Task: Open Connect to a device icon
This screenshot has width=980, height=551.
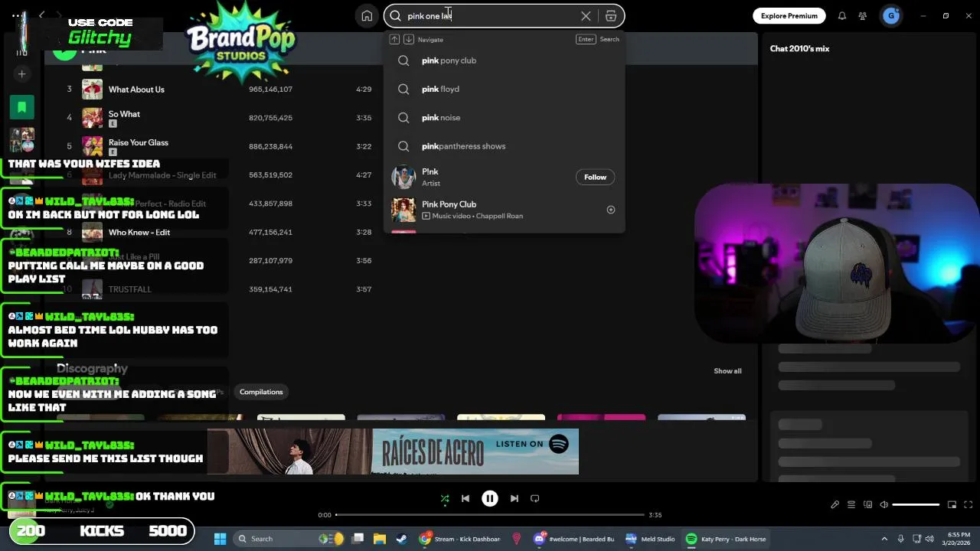Action: 867,504
